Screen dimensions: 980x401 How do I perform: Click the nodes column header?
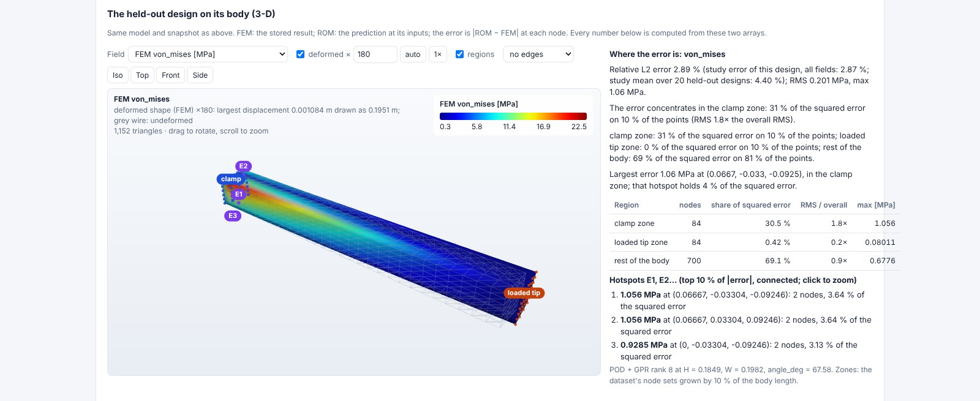[x=690, y=205]
